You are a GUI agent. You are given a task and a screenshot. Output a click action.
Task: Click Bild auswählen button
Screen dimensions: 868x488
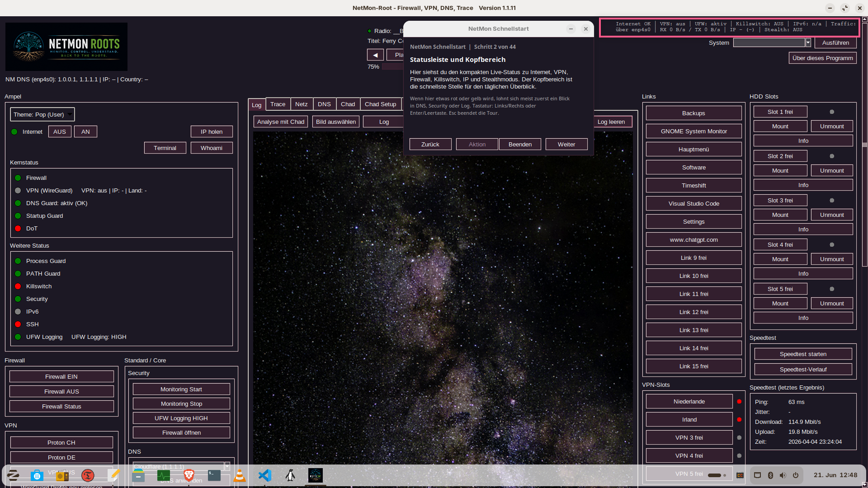[336, 122]
